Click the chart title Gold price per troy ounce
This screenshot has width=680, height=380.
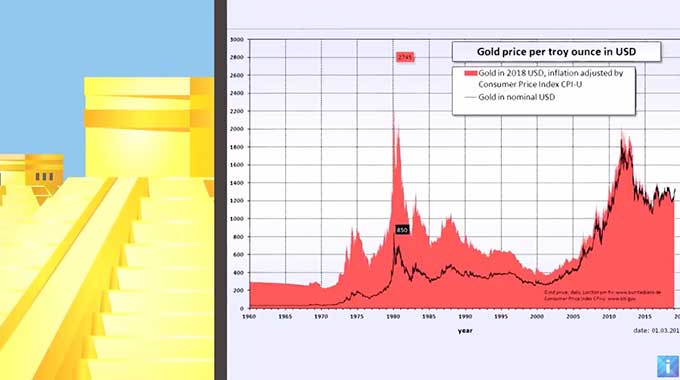pyautogui.click(x=556, y=52)
